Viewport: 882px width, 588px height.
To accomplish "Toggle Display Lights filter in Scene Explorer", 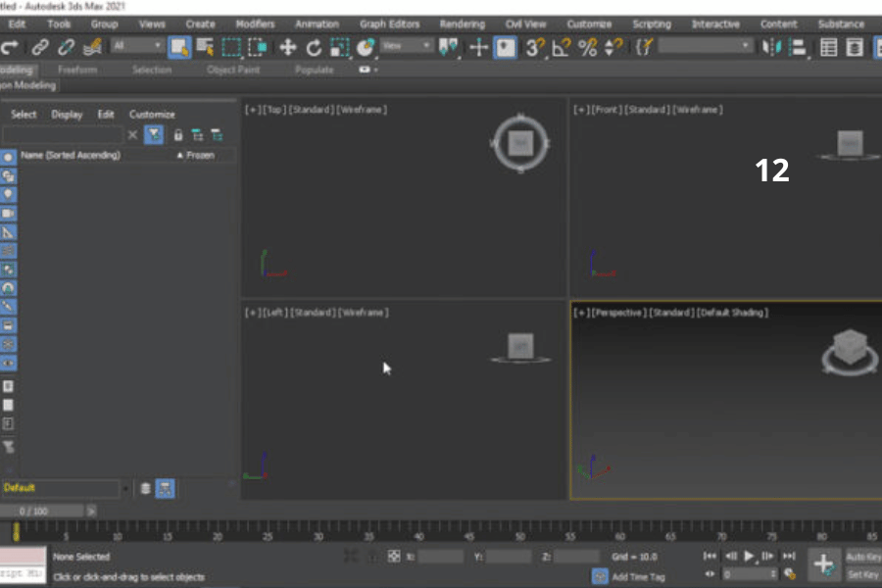I will (9, 194).
